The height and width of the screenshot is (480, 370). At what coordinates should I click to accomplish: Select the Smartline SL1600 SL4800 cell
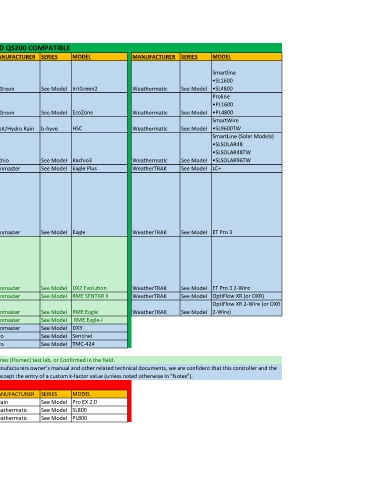[246, 77]
